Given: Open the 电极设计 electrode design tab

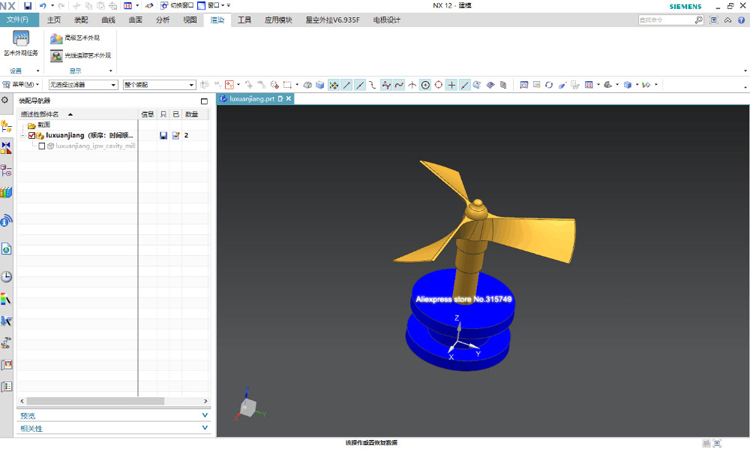Looking at the screenshot, I should pos(386,20).
